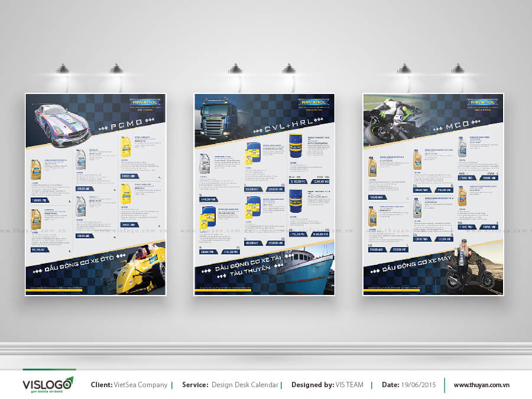Click the VIS TEAM designer credit

pos(350,385)
